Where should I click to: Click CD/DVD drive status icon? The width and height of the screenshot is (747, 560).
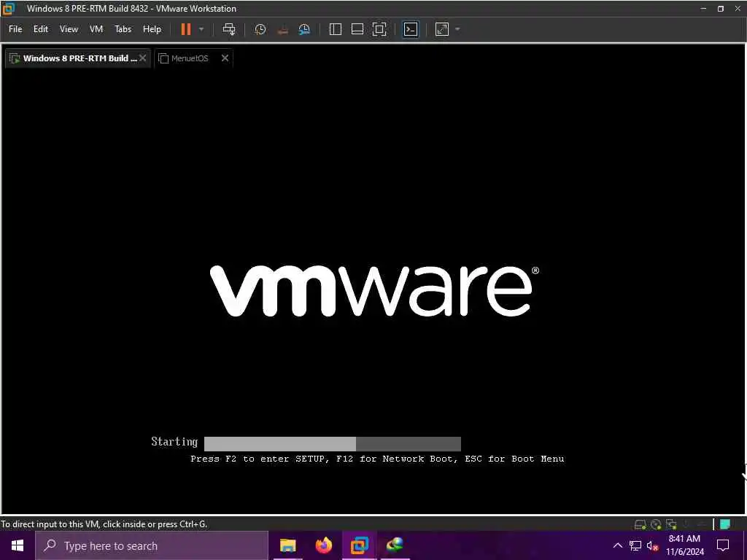click(656, 524)
